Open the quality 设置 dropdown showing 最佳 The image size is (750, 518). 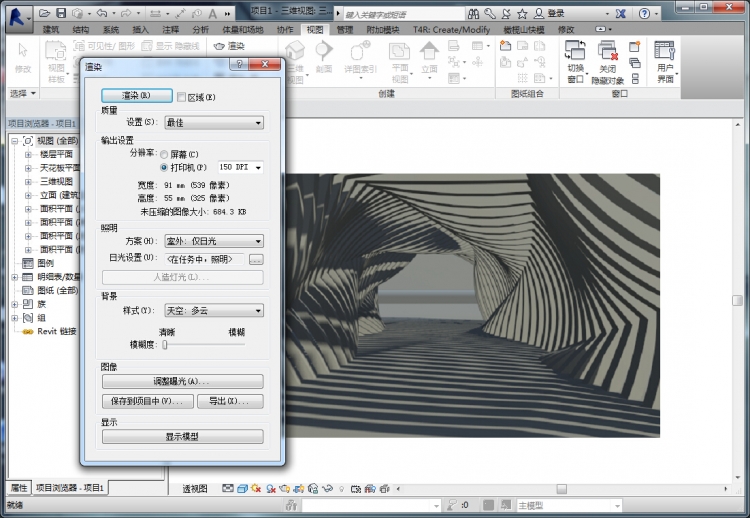coord(213,123)
